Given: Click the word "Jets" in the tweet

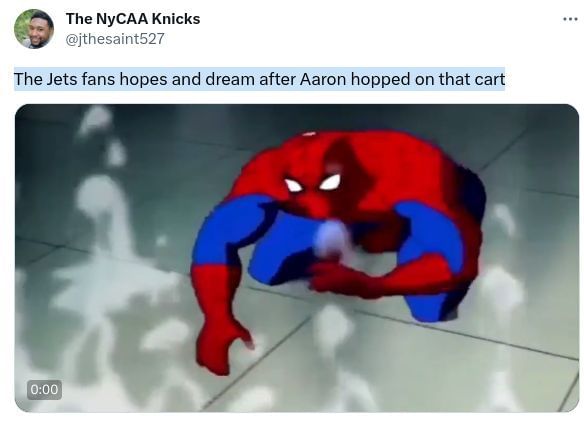Looking at the screenshot, I should pyautogui.click(x=62, y=79).
